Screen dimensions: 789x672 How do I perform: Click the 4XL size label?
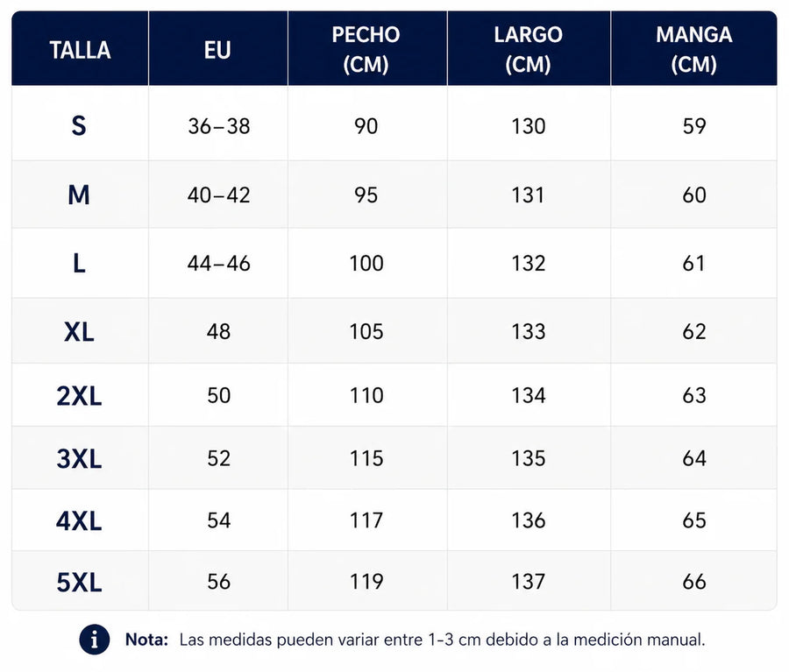79,520
